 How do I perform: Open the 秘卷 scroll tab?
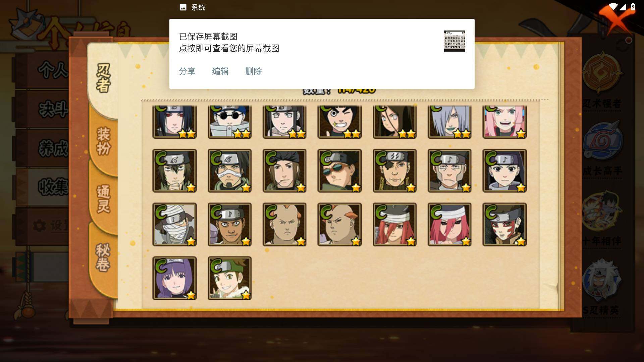pyautogui.click(x=103, y=257)
